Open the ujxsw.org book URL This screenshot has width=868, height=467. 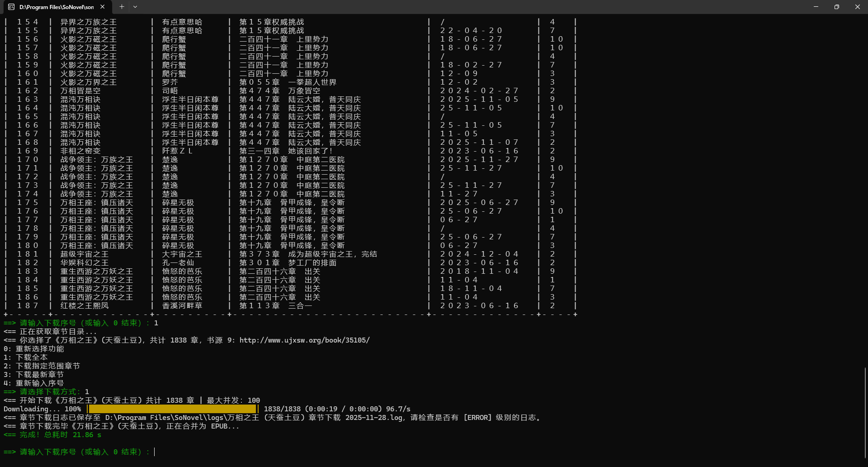(304, 340)
